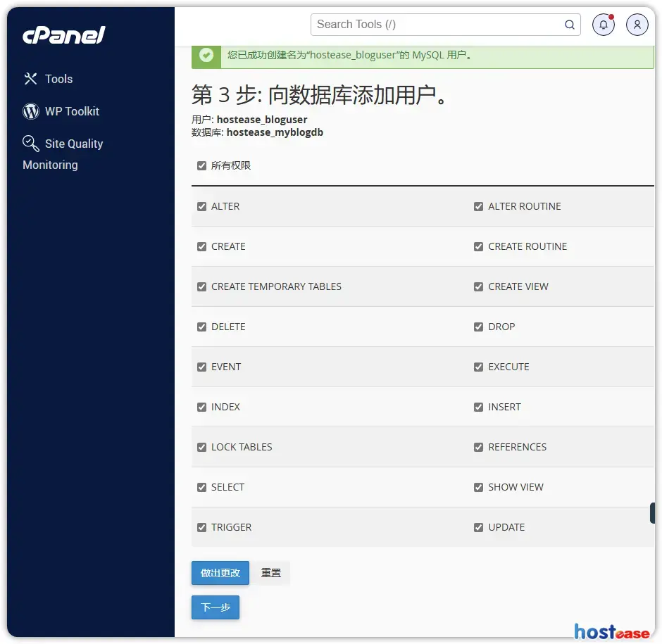Click the 做出更改 button
Screen dimensions: 662x644
tap(220, 573)
